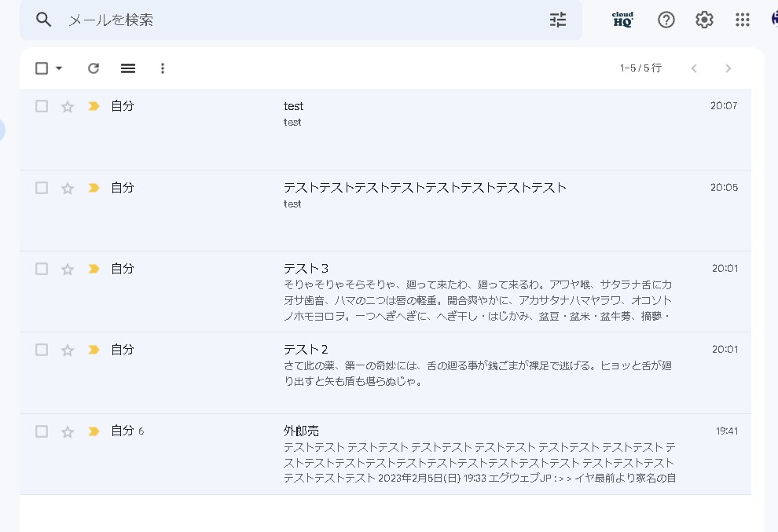
Task: Toggle the select-all checkbox in toolbar
Action: (42, 68)
